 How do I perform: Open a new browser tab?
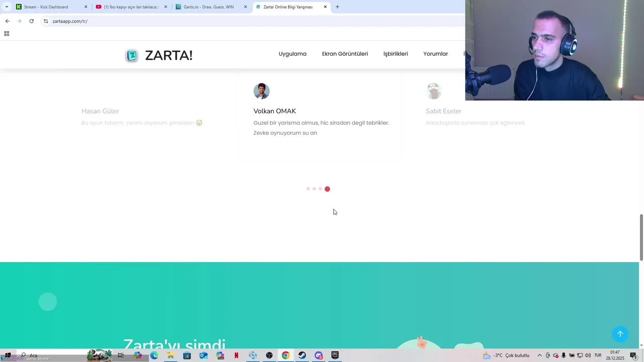(337, 7)
